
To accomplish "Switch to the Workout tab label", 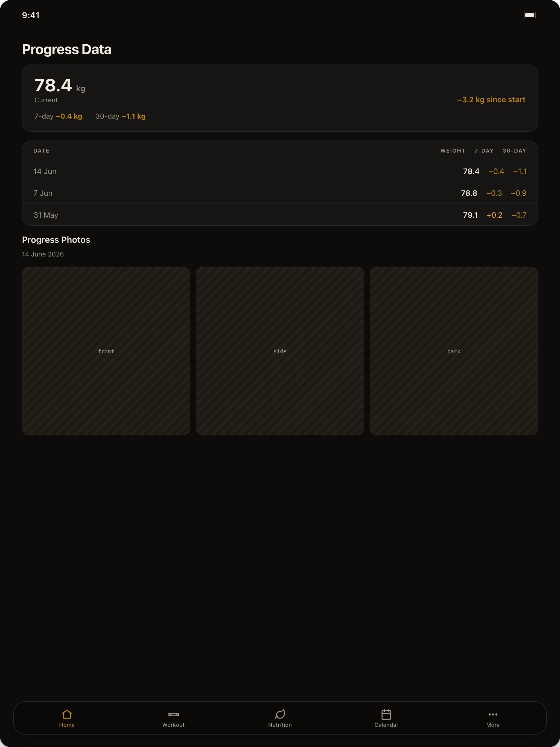I will click(173, 725).
